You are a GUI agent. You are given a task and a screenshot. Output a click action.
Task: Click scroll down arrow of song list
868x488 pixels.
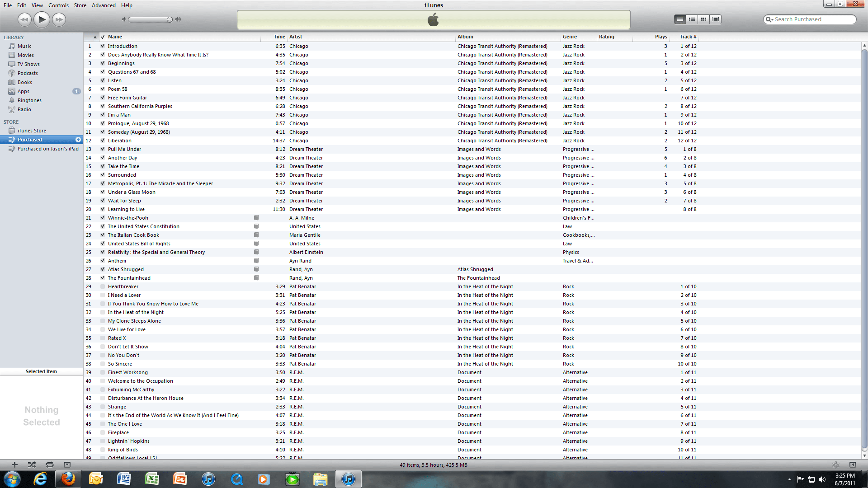(864, 455)
